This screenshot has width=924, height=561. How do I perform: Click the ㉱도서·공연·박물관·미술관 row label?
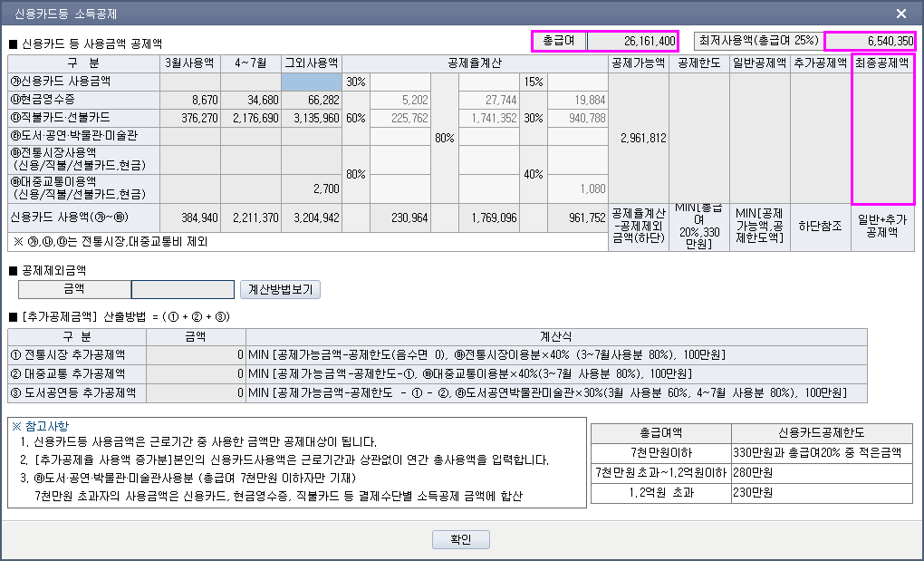83,137
